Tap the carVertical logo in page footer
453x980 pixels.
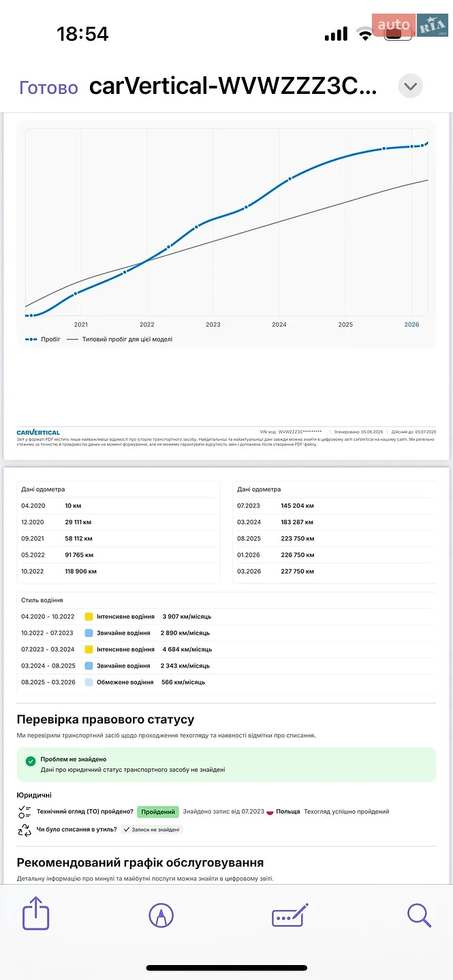coord(38,432)
